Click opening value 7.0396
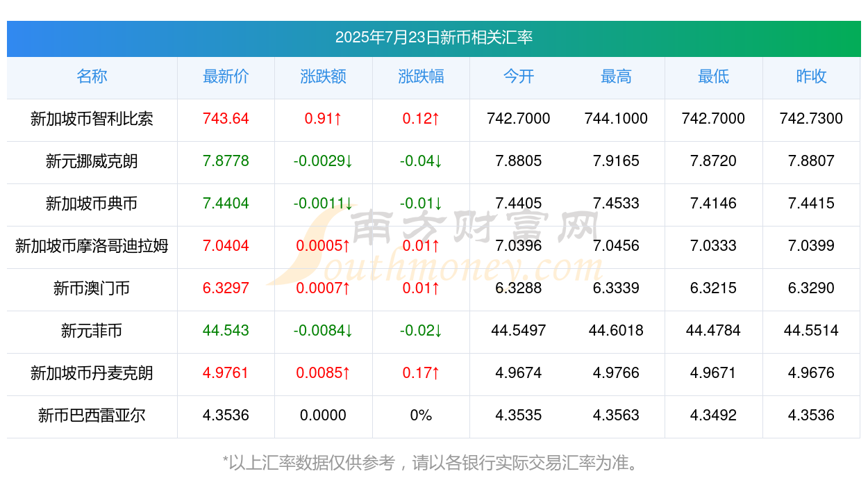Screen dimensions: 868x485 [x=519, y=246]
